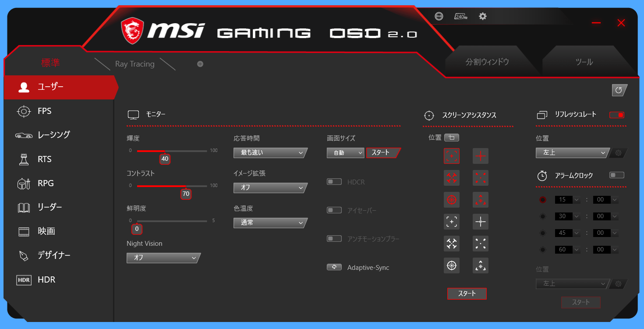
Task: Click the コントラスト contrast slider
Action: (x=172, y=186)
